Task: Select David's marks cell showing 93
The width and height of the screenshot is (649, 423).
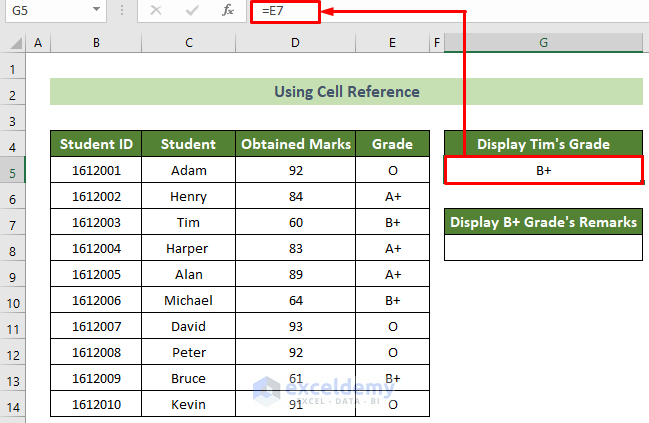Action: (296, 326)
